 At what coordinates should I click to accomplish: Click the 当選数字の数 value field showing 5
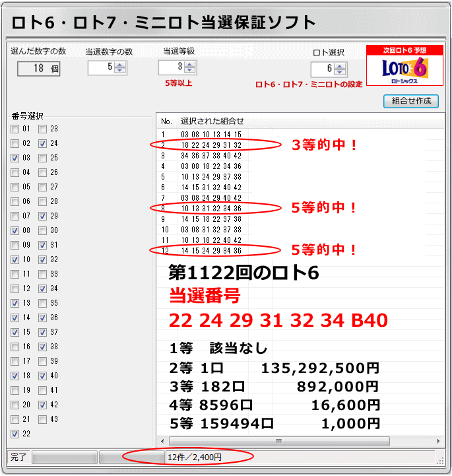102,67
